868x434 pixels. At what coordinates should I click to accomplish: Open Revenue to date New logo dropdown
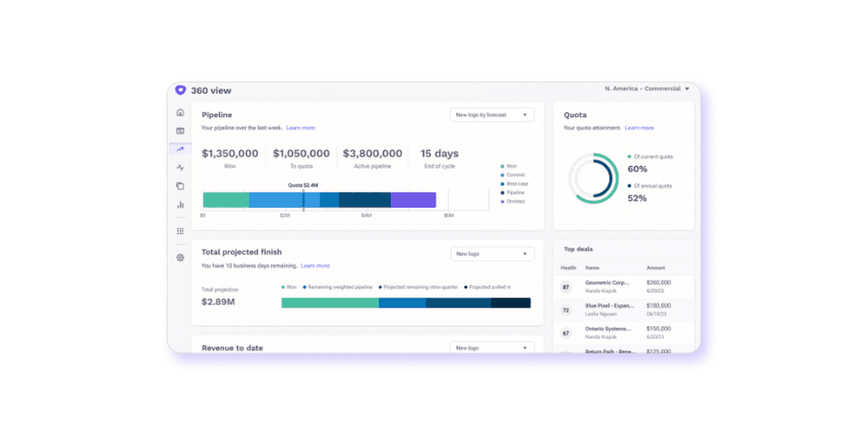point(492,348)
